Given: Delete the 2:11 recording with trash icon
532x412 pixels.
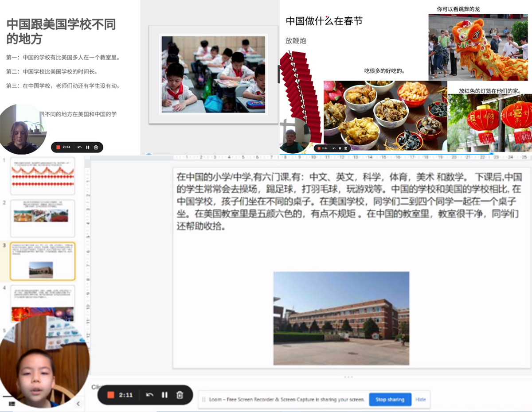Looking at the screenshot, I should coord(180,395).
